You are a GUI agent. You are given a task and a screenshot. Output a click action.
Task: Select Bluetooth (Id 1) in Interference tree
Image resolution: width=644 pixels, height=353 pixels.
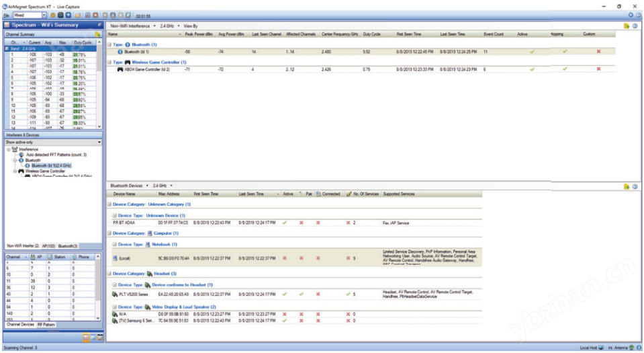pyautogui.click(x=50, y=165)
